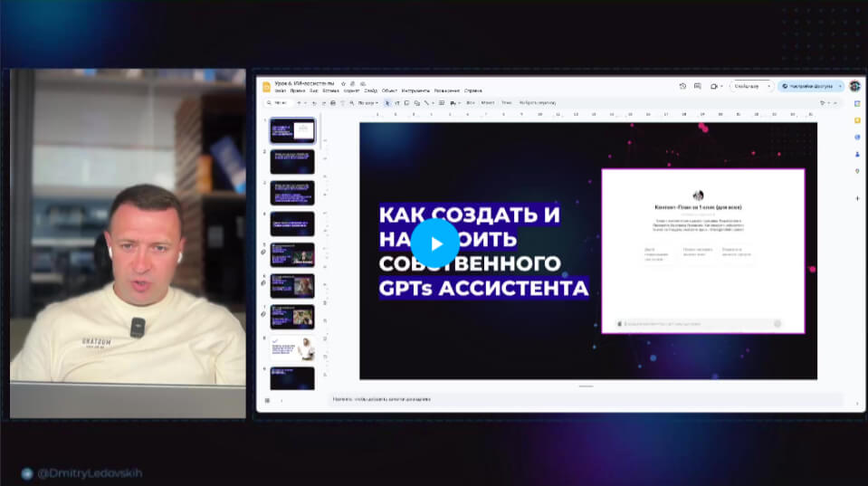The image size is (868, 486).
Task: Click the Тема theme button
Action: 507,103
